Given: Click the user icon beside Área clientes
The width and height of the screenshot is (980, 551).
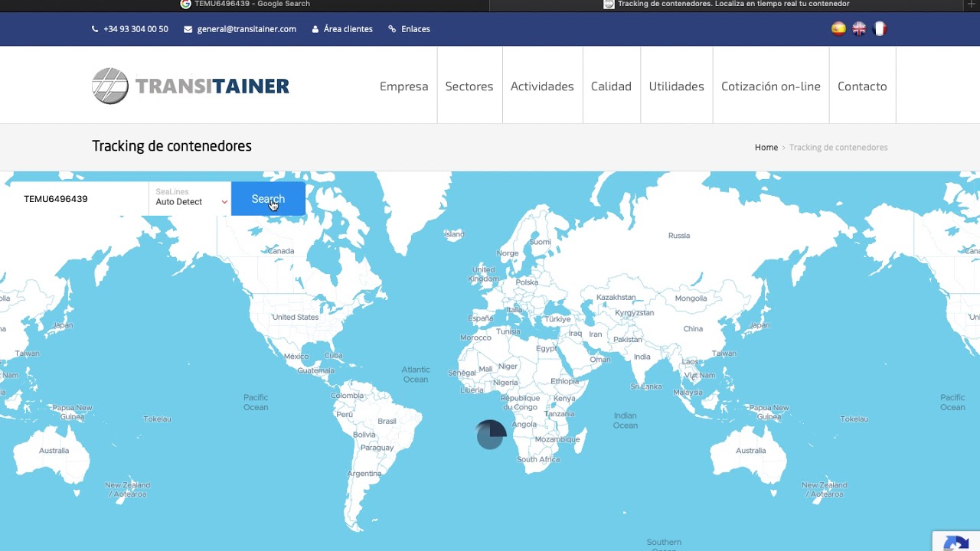Looking at the screenshot, I should (315, 29).
